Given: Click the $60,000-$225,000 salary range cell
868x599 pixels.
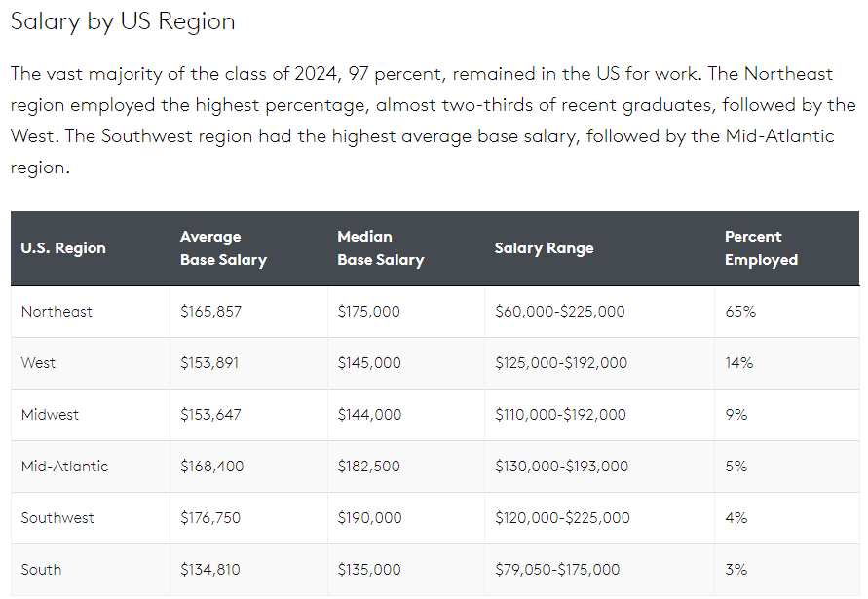Looking at the screenshot, I should pyautogui.click(x=559, y=312).
